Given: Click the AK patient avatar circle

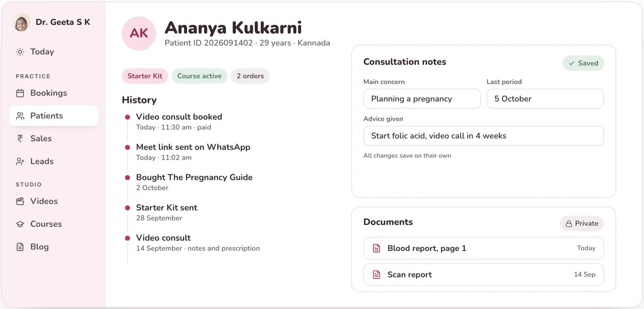Looking at the screenshot, I should coord(139,33).
